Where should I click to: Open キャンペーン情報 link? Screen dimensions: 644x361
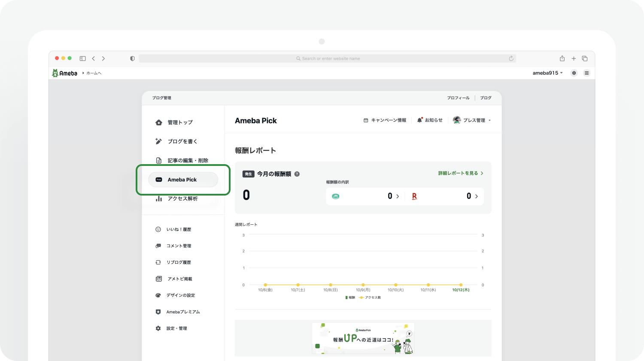385,120
